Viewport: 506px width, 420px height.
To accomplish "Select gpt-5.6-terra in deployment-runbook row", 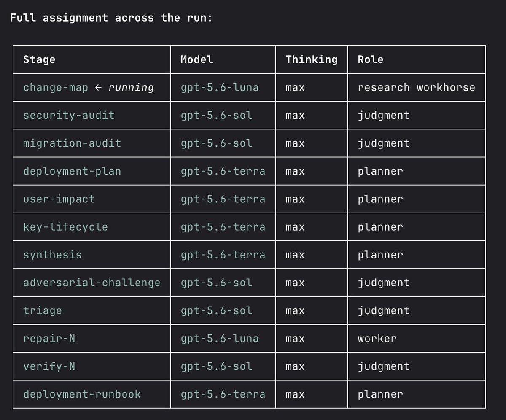I will [223, 394].
